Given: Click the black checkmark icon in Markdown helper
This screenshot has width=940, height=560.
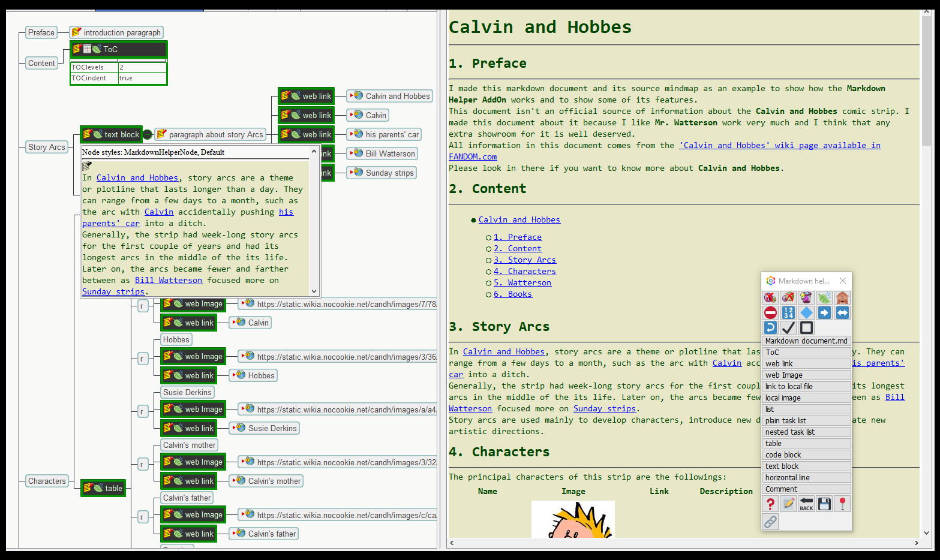Looking at the screenshot, I should click(x=788, y=327).
